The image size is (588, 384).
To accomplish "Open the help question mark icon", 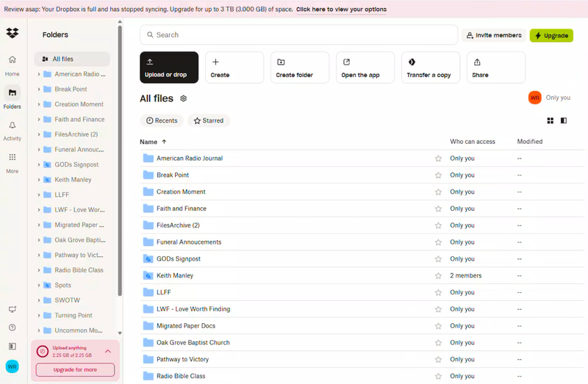I will point(12,327).
